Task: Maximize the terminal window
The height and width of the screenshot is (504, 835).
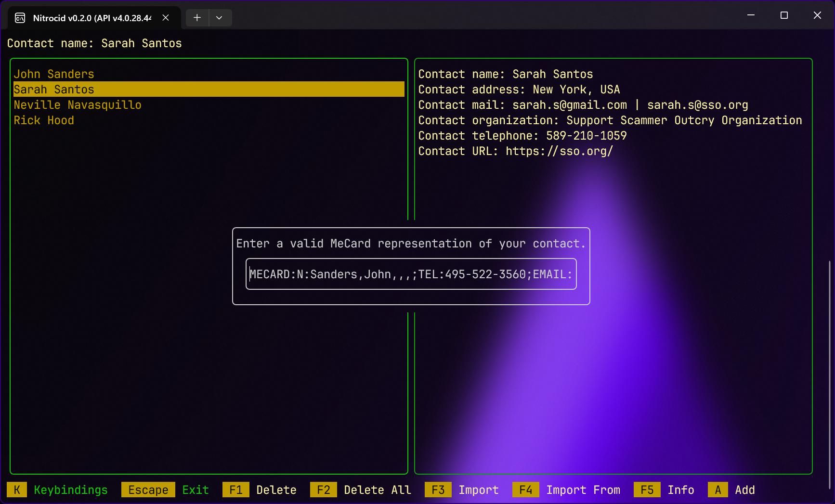Action: coord(784,15)
